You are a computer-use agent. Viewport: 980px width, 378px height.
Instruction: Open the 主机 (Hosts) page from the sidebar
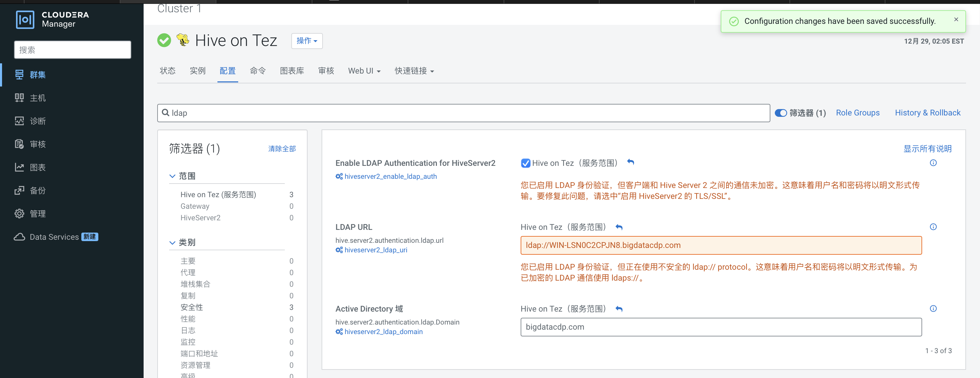click(37, 98)
